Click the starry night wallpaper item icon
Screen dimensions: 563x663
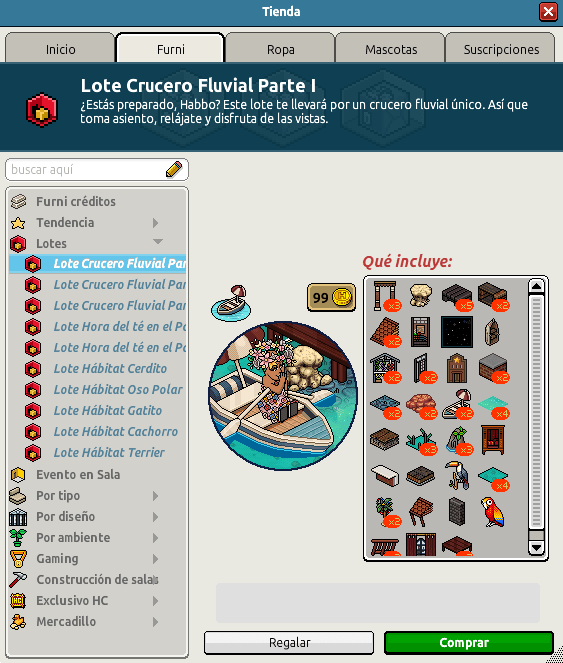point(457,332)
